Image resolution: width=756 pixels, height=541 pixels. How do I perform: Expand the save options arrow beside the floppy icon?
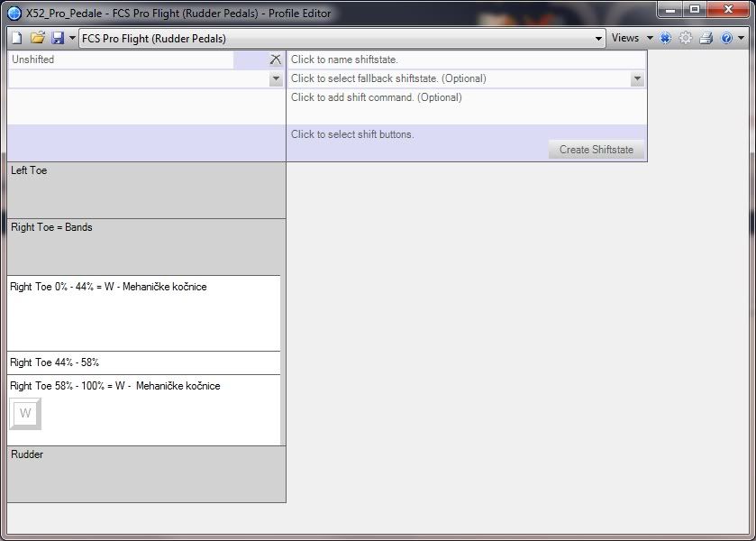pos(72,39)
